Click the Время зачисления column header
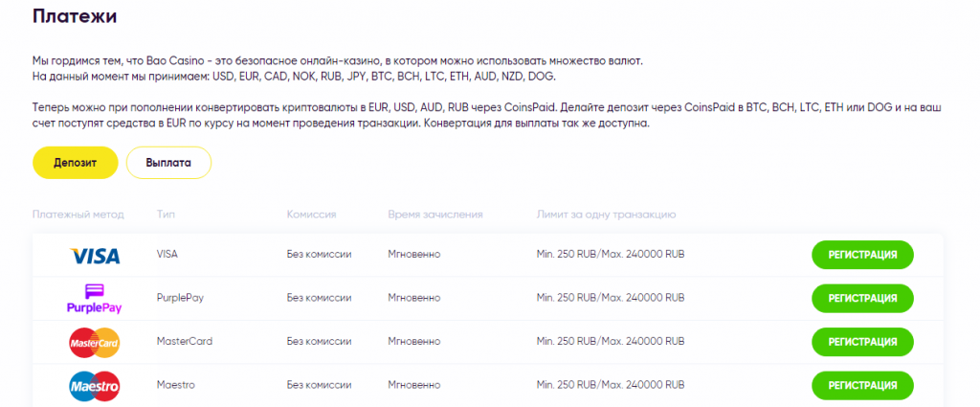The width and height of the screenshot is (980, 407). point(435,215)
